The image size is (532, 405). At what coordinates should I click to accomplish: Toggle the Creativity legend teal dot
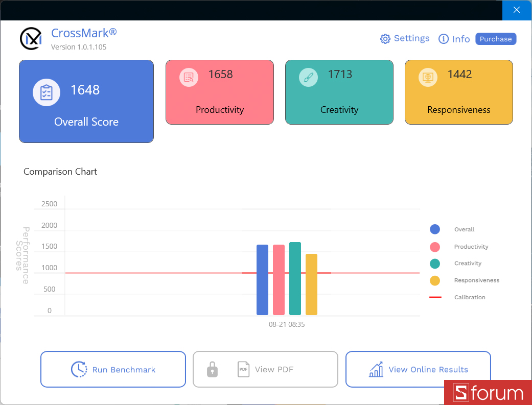[434, 264]
